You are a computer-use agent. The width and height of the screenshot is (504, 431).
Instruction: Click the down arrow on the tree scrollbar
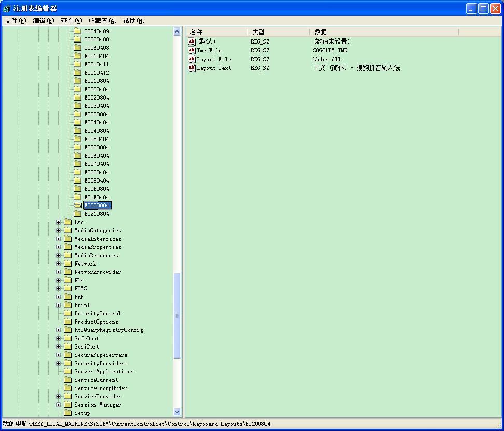pyautogui.click(x=177, y=412)
